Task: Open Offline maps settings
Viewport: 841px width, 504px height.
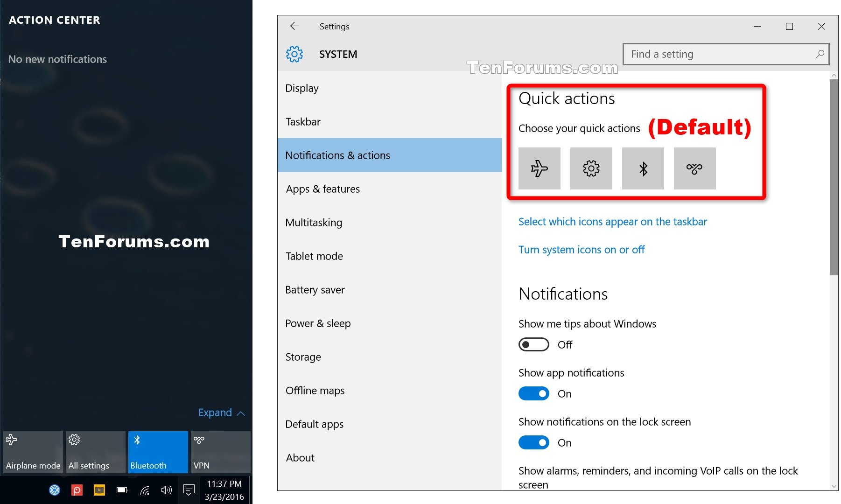Action: click(x=389, y=391)
